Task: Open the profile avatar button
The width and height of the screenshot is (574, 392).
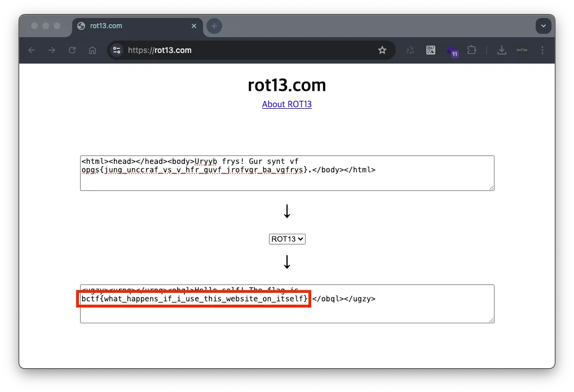Action: [x=522, y=50]
